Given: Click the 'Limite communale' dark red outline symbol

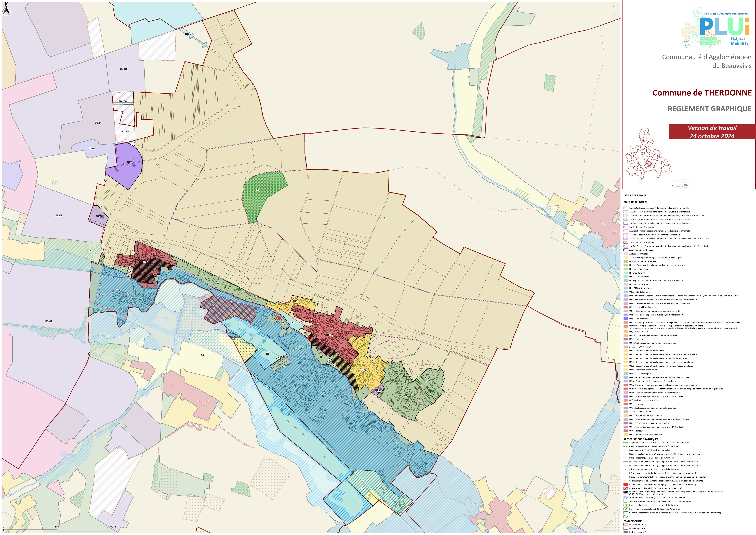Looking at the screenshot, I should tap(626, 524).
